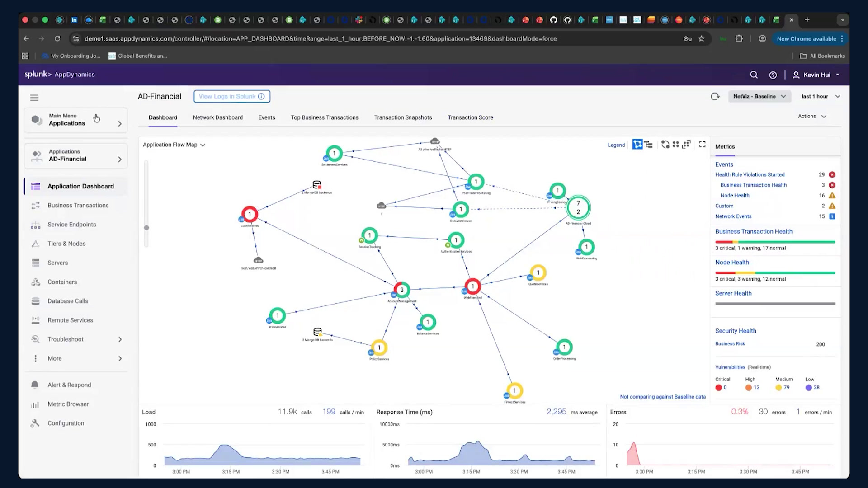Bookmark this page with star icon

701,39
